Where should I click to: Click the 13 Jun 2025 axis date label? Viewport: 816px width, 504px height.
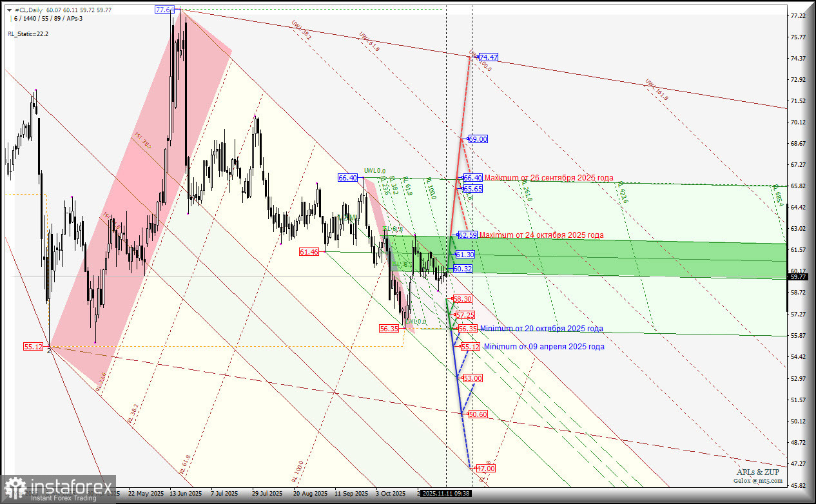click(185, 494)
